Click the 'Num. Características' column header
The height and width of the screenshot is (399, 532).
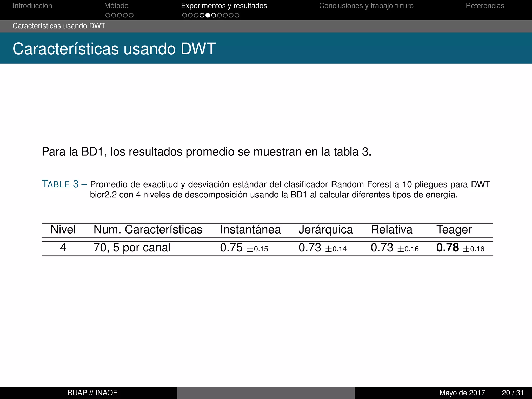click(148, 230)
